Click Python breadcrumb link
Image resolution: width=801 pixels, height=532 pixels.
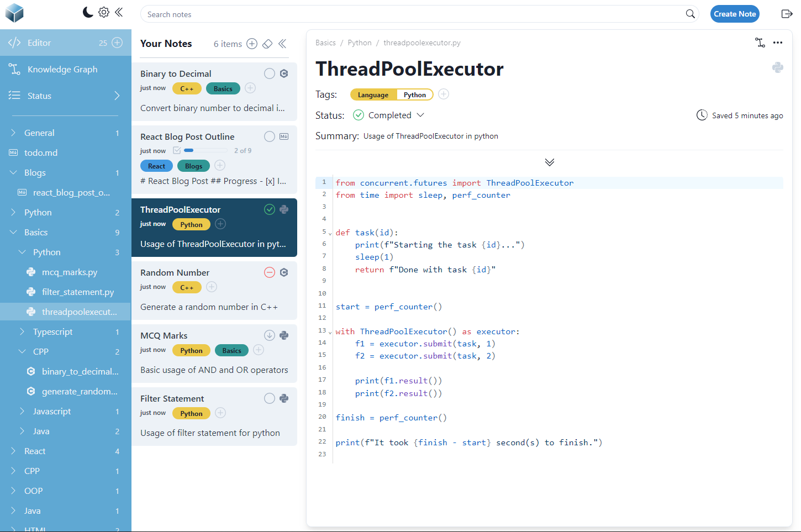click(x=359, y=43)
